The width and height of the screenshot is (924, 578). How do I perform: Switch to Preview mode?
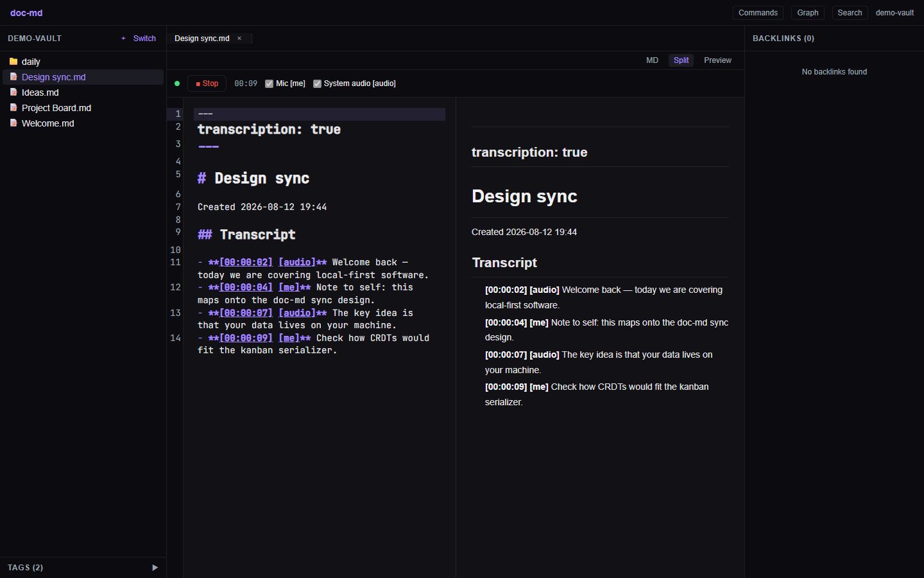tap(717, 60)
